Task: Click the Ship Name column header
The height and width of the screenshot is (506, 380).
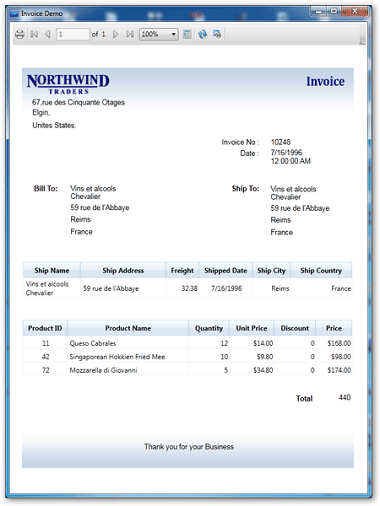Action: [52, 270]
